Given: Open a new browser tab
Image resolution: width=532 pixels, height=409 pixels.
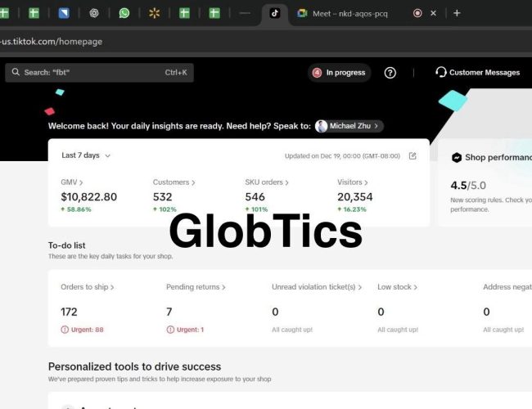Looking at the screenshot, I should (457, 13).
